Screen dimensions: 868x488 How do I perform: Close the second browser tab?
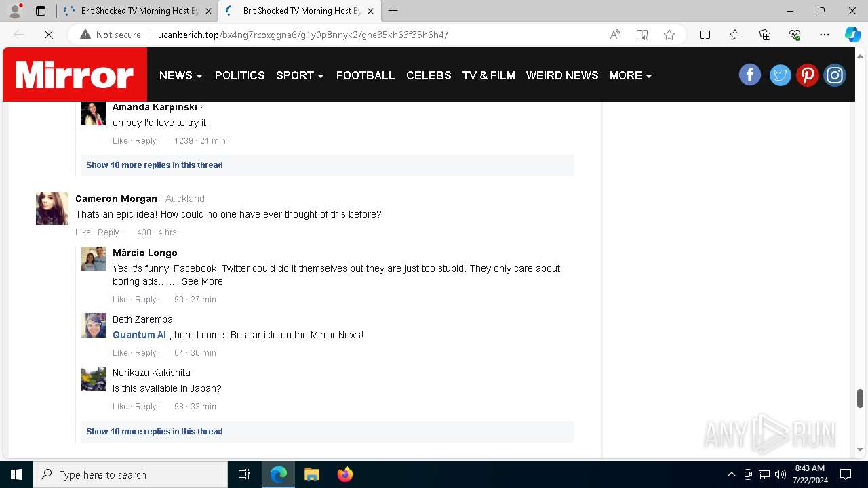pyautogui.click(x=370, y=11)
